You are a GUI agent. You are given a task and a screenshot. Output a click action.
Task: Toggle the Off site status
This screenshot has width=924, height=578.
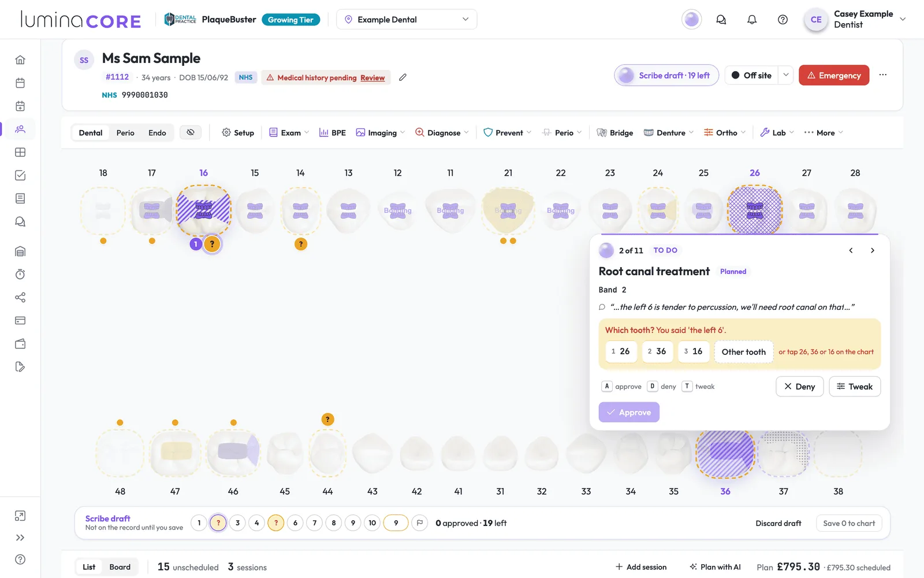pos(751,75)
